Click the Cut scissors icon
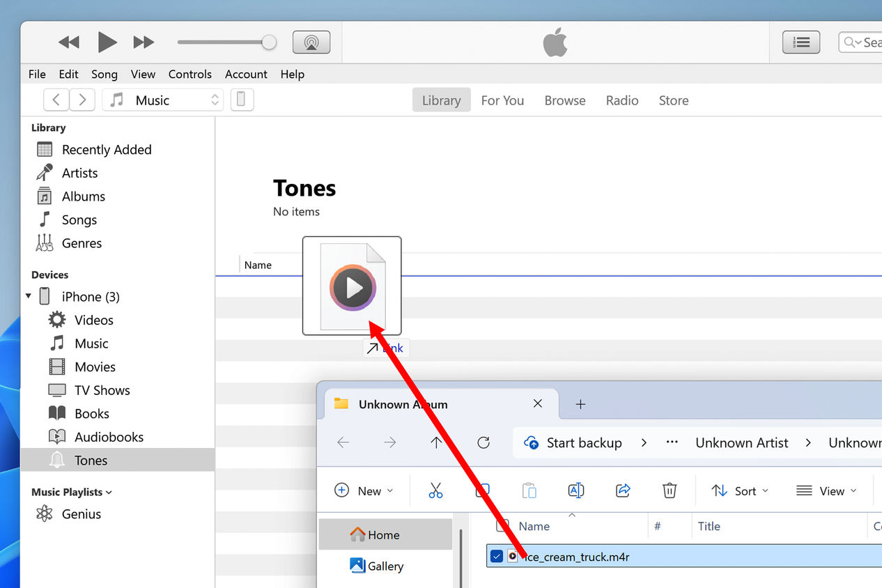882x588 pixels. pyautogui.click(x=435, y=491)
